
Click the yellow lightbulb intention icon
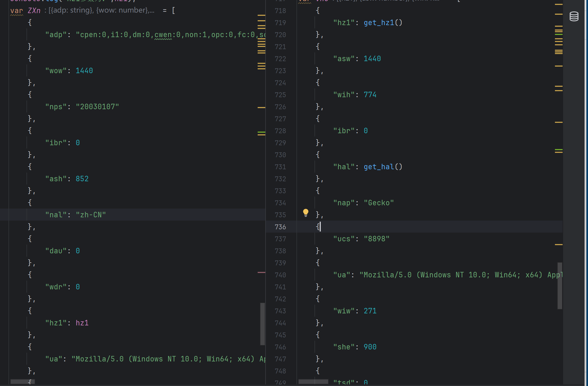(x=305, y=213)
